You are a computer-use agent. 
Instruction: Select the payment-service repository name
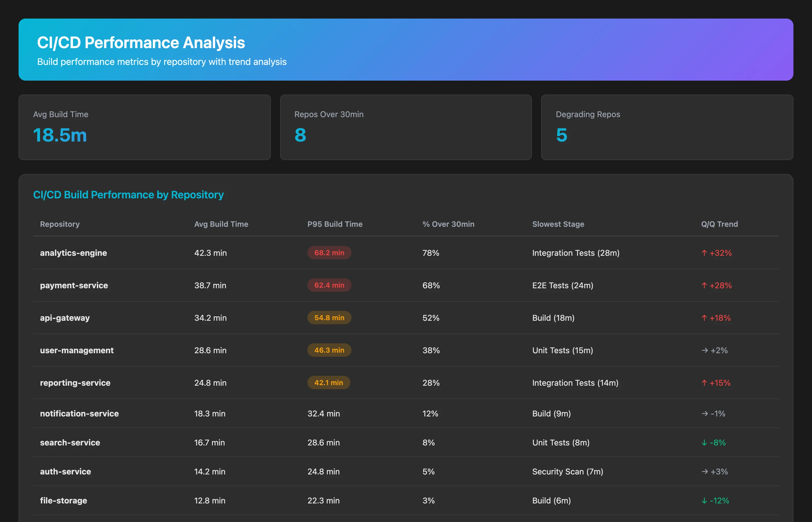coord(74,285)
